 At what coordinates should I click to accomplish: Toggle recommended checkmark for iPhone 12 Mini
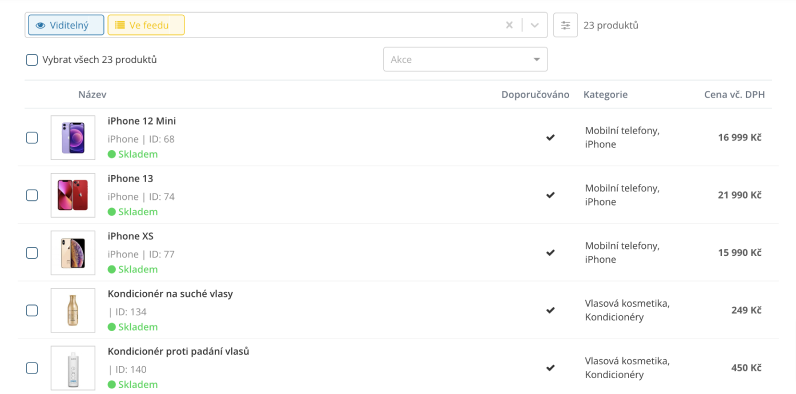(550, 138)
